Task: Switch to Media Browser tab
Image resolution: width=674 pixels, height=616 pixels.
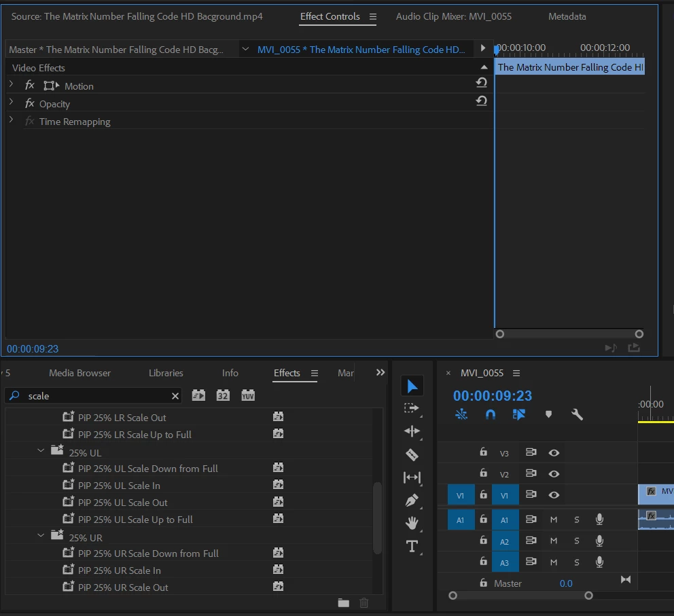Action: [79, 374]
